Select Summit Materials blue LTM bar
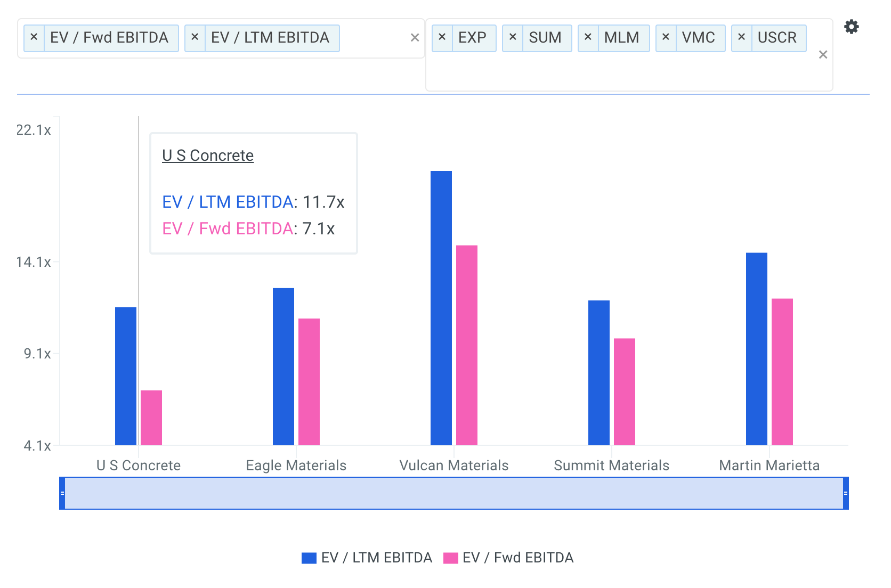The height and width of the screenshot is (588, 891). (x=599, y=373)
